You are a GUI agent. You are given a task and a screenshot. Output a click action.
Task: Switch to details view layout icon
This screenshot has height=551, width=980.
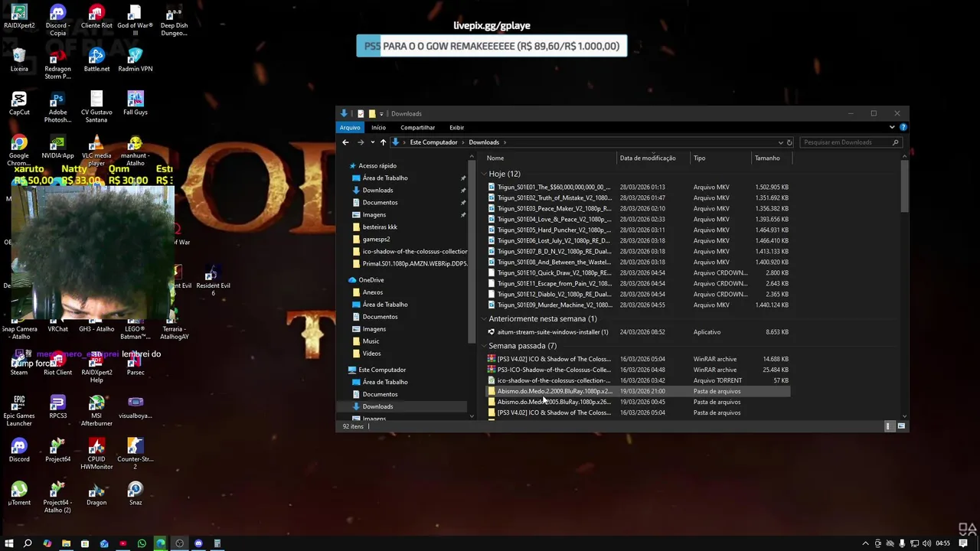(889, 426)
